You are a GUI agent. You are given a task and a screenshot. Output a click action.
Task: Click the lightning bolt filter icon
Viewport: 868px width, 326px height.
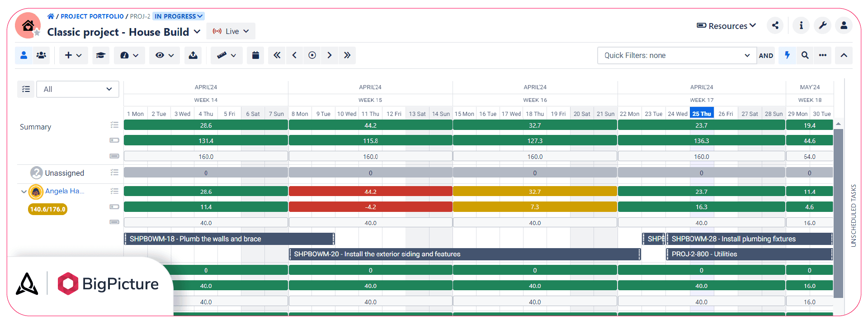coord(787,55)
